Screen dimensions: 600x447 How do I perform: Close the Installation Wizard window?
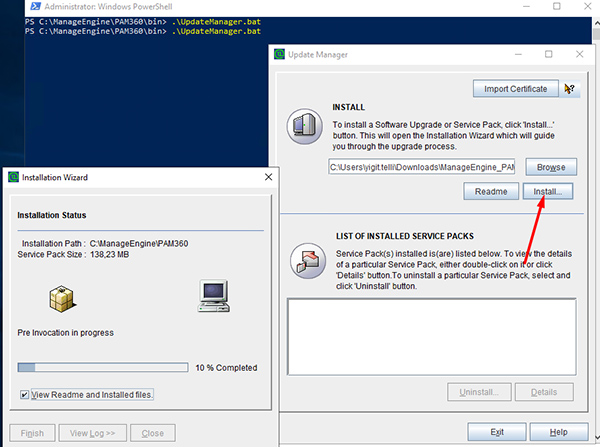click(269, 177)
